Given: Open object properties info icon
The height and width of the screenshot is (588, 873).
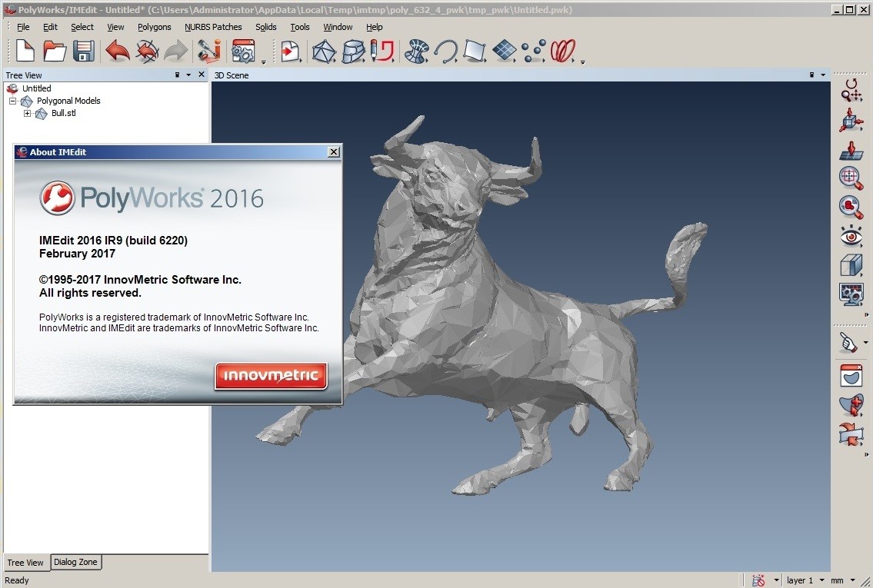Looking at the screenshot, I should [x=209, y=51].
